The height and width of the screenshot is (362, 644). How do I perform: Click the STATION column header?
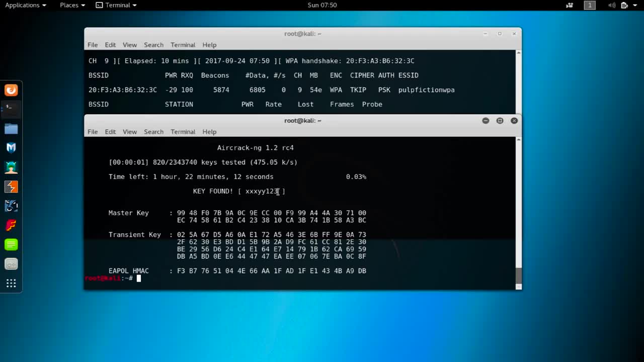coord(179,105)
